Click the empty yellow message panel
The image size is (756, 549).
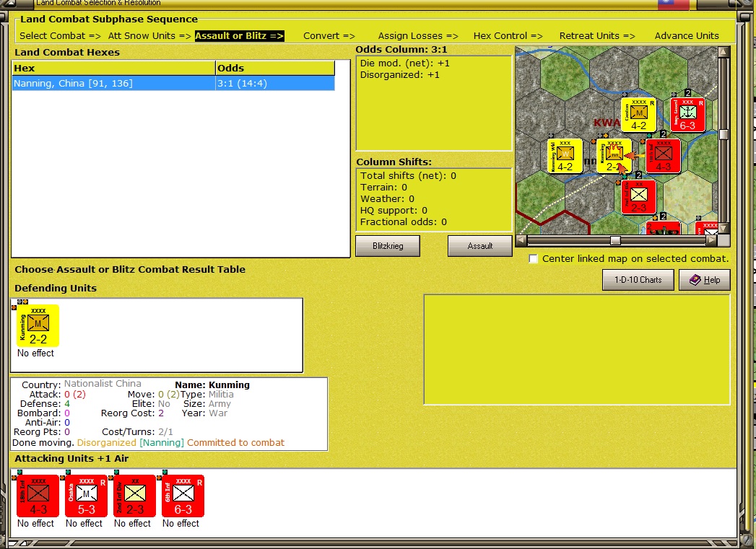577,350
